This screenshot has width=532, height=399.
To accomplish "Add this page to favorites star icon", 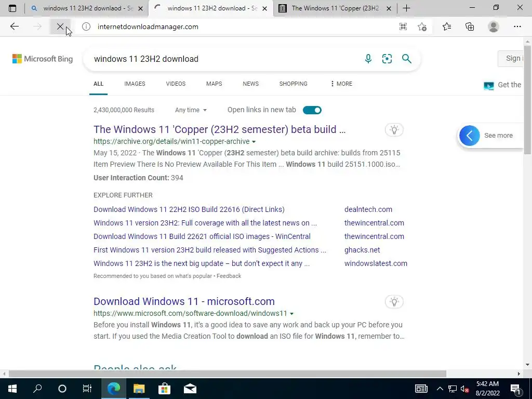I will coord(422,26).
